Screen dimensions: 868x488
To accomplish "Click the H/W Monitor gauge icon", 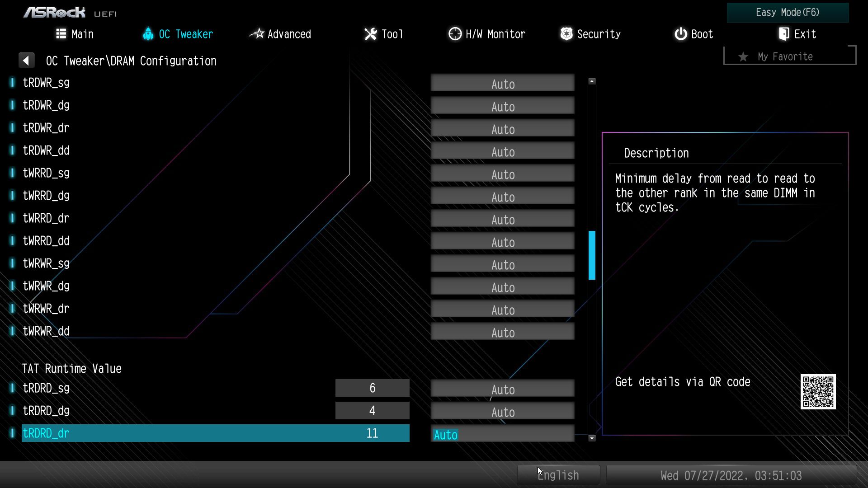I will click(455, 34).
